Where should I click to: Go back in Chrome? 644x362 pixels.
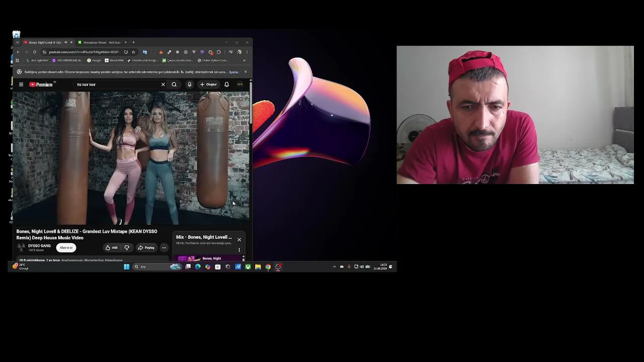tap(18, 52)
